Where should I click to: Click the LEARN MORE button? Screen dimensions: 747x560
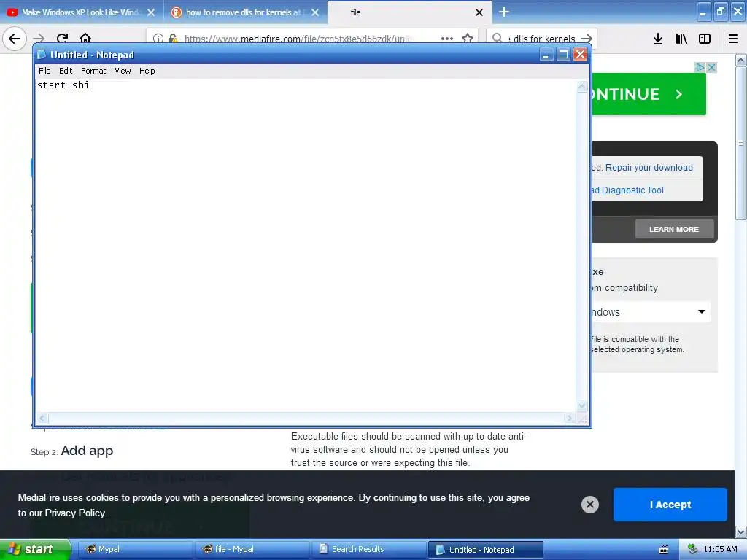coord(674,229)
